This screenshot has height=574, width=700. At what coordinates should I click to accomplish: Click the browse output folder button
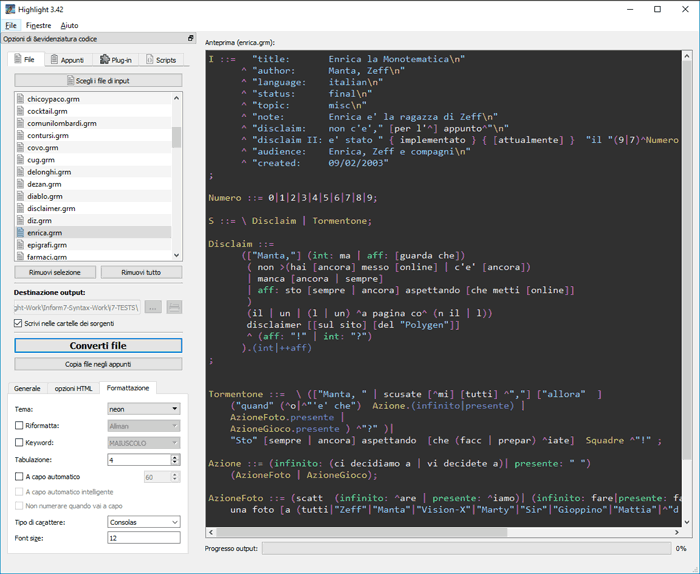153,307
